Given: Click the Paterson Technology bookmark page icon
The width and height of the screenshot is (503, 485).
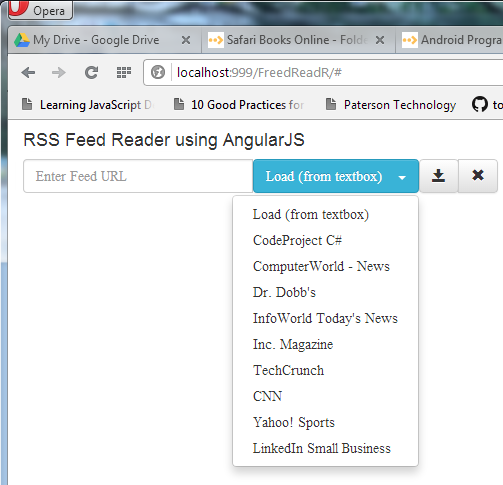Looking at the screenshot, I should 331,104.
